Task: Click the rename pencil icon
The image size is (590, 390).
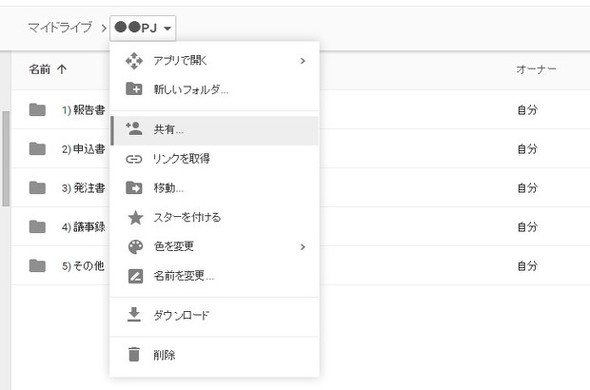Action: 135,276
